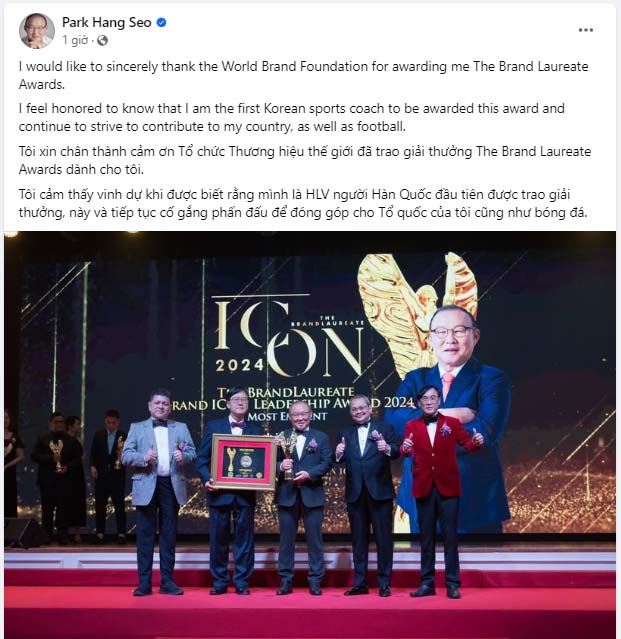Select the "Tôi cảm thấy vinh dự" paragraph

303,203
